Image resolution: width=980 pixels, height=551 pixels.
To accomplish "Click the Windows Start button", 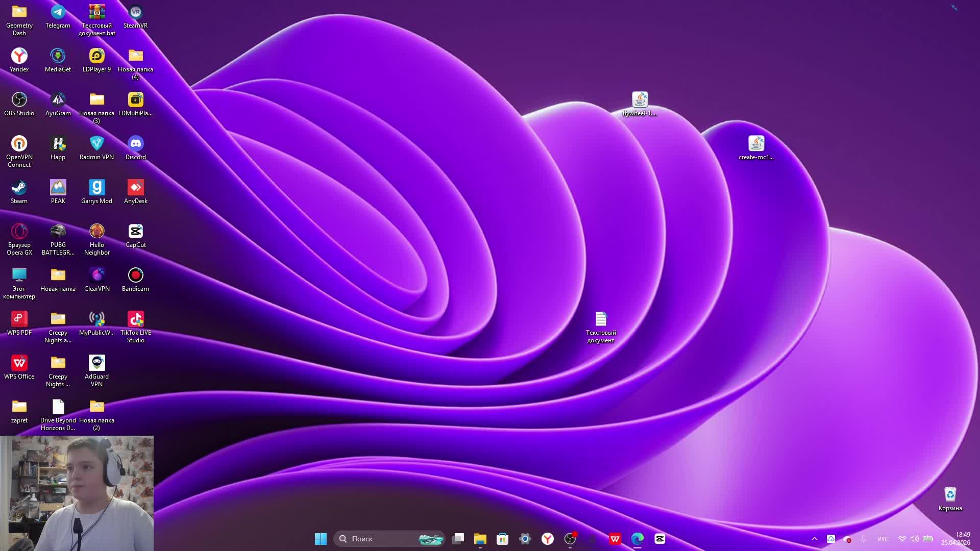I will 321,539.
